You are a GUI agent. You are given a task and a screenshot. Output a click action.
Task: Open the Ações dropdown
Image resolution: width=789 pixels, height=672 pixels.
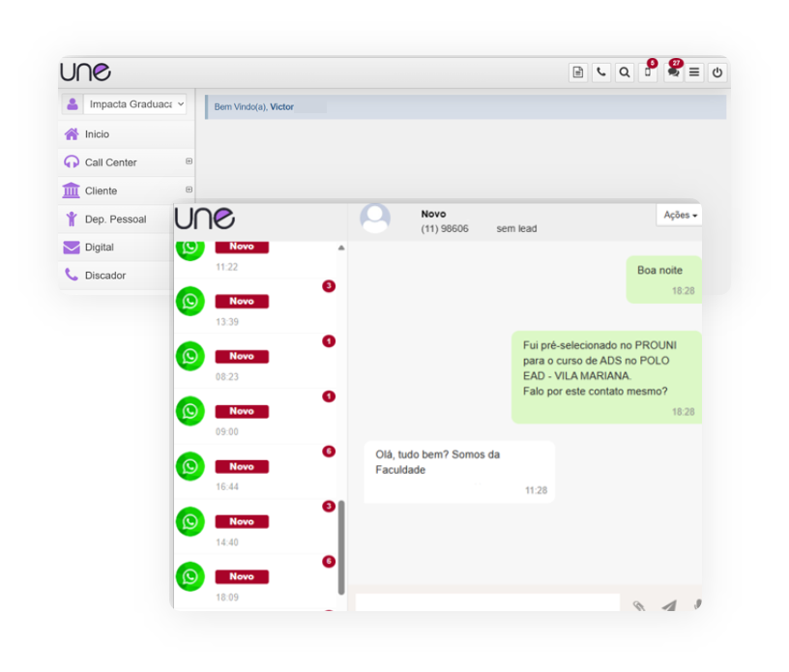click(x=680, y=215)
